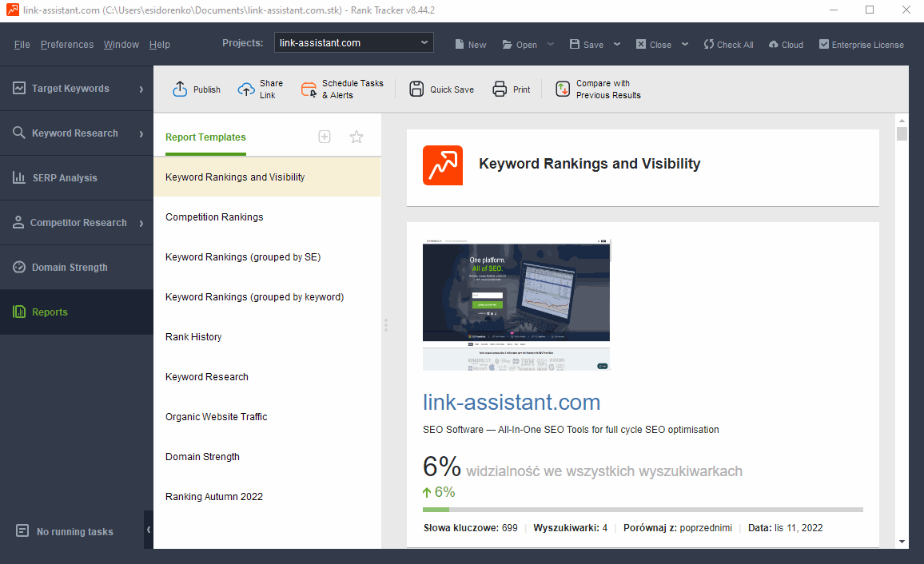Click the scrollbar down arrow
The image size is (924, 564).
point(902,542)
